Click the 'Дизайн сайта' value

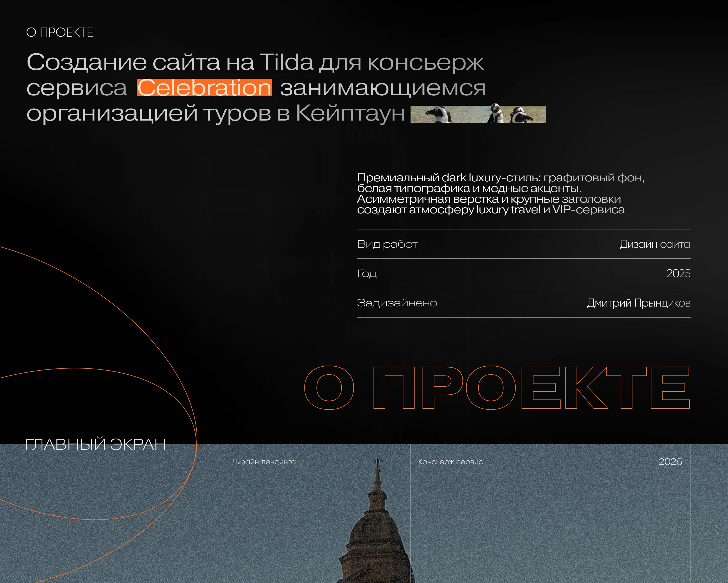(655, 244)
